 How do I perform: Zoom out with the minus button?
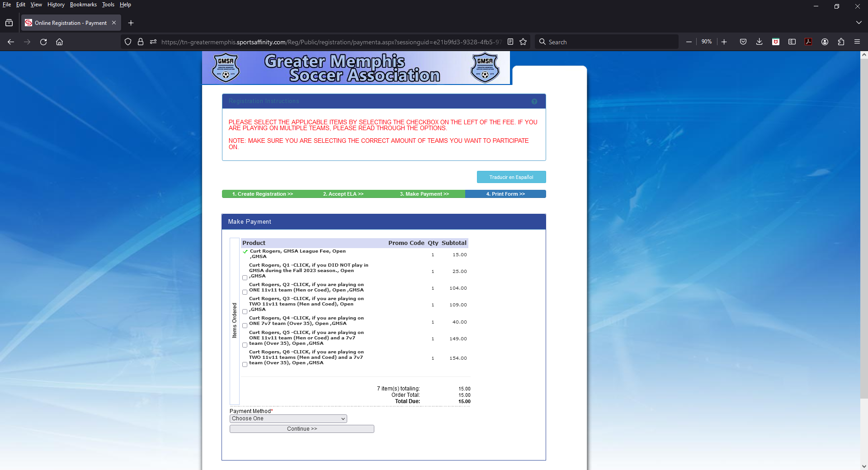click(x=689, y=42)
